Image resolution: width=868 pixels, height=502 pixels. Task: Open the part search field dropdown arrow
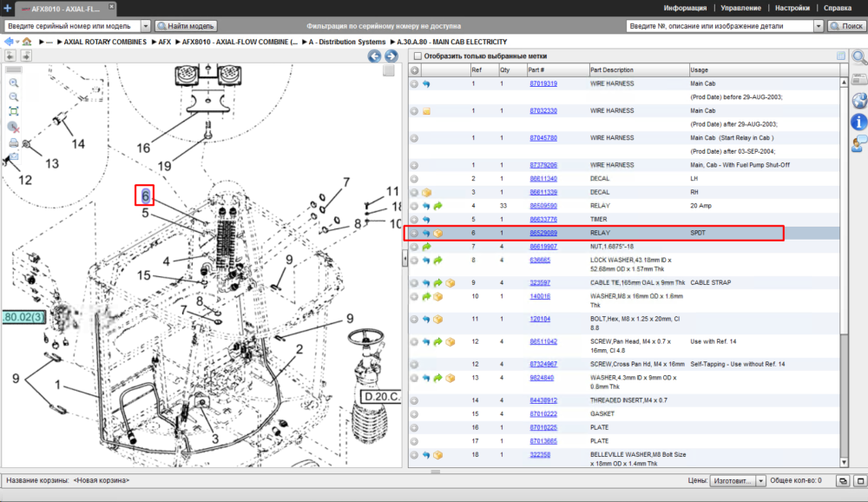point(819,26)
